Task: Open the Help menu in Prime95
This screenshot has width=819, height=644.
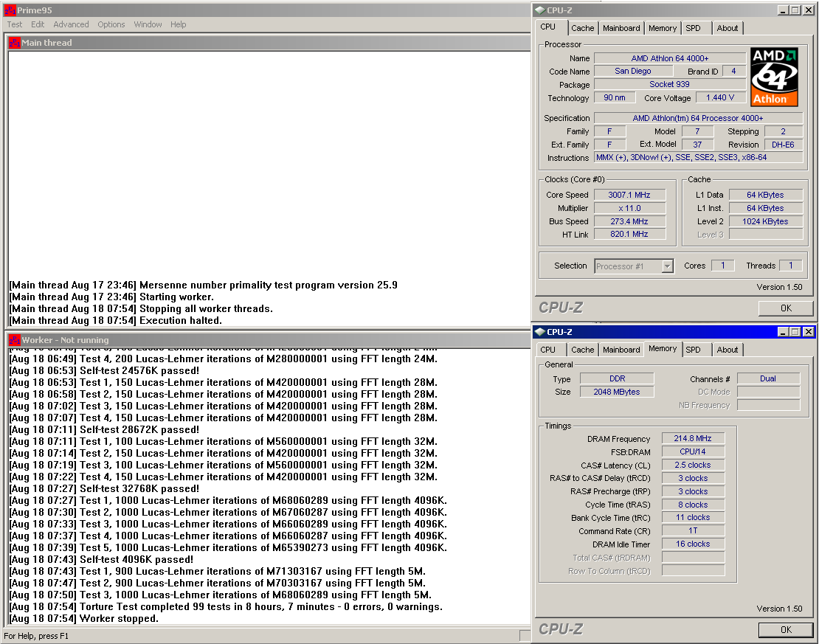Action: click(x=178, y=24)
